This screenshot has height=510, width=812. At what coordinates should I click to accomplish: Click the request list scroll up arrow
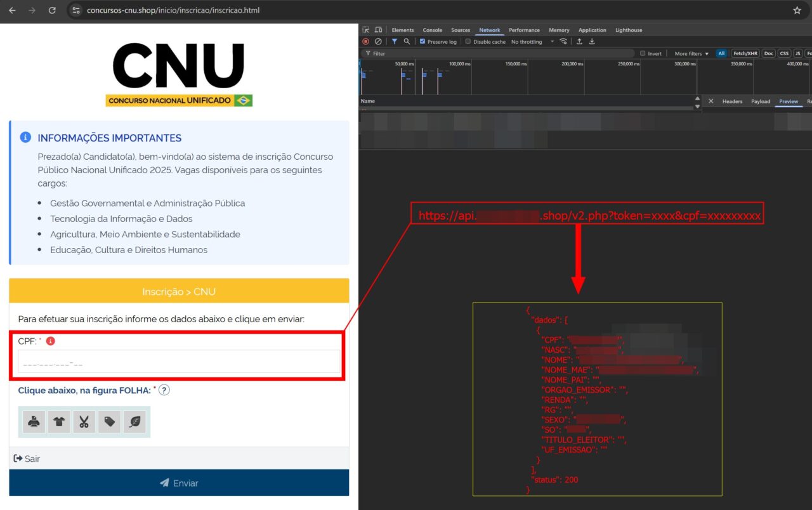[x=698, y=99]
